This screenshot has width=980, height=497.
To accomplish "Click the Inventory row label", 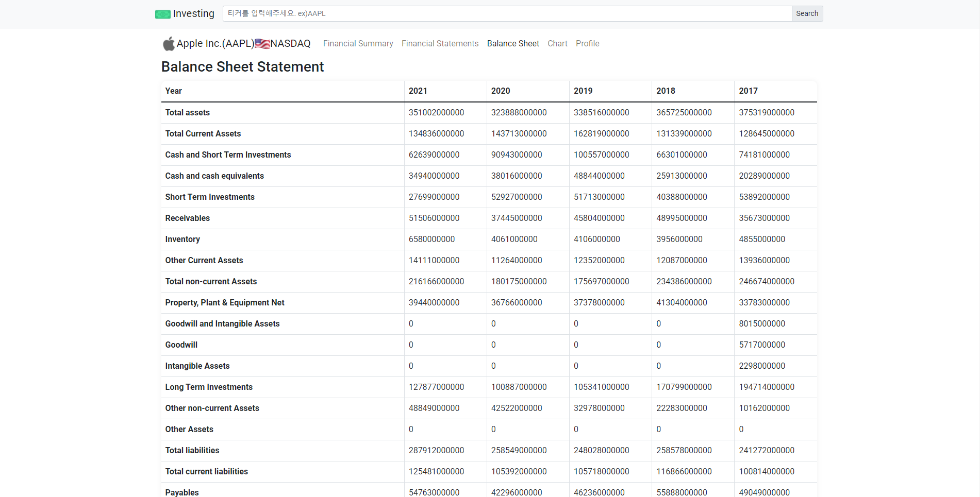I will coord(182,239).
